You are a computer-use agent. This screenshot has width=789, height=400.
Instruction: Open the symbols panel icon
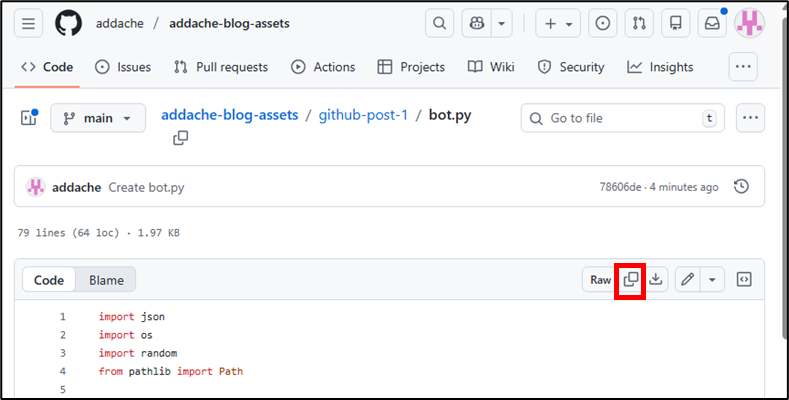(x=744, y=280)
